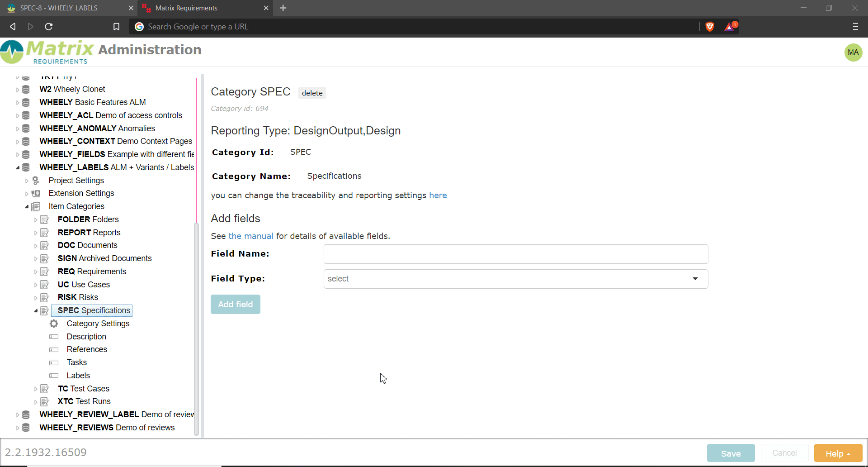
Task: Click the Project Settings gear icon
Action: (x=36, y=181)
